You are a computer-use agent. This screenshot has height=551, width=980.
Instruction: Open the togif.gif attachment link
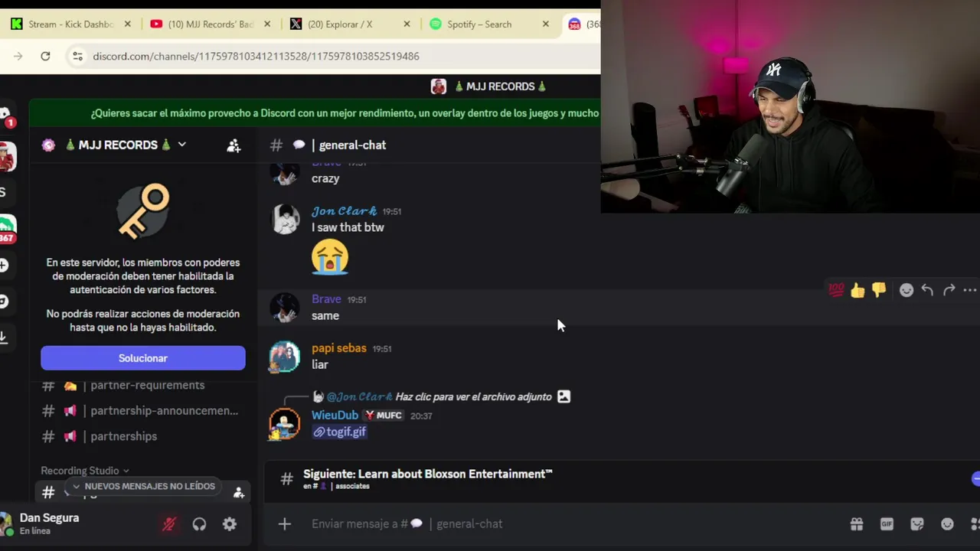coord(346,432)
